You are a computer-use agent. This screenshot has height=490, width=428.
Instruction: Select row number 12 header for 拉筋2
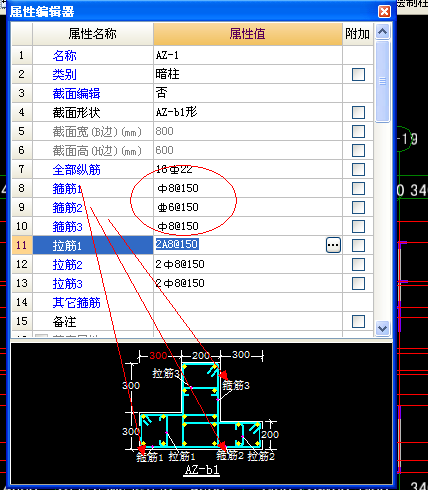(22, 264)
